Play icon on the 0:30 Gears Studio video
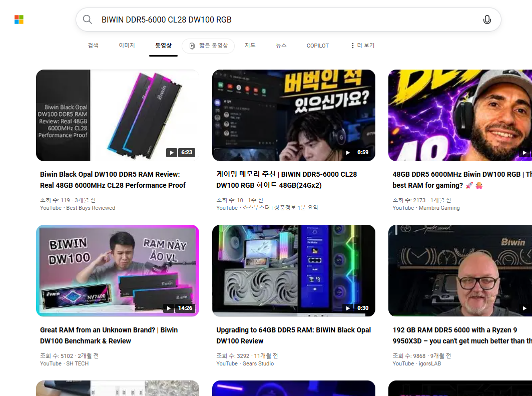 [348, 308]
